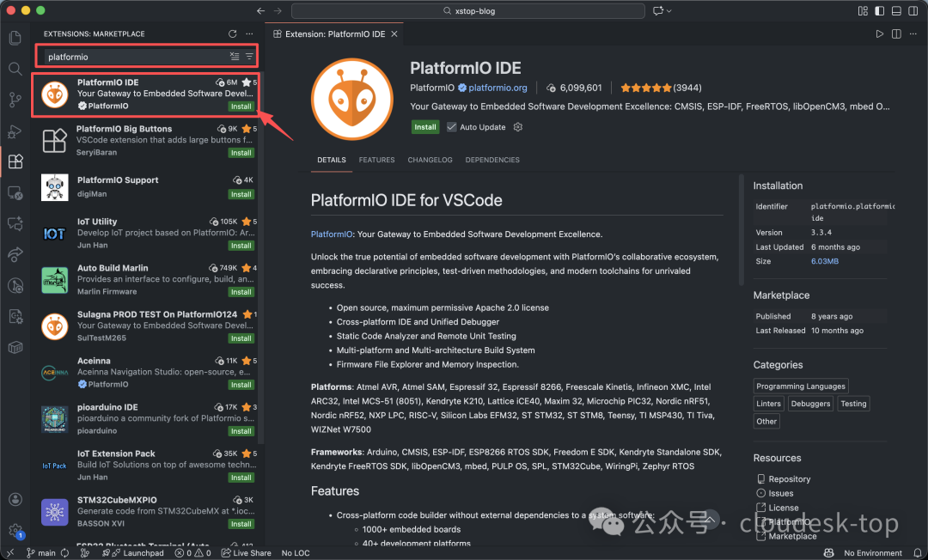Open the Accounts icon in activity bar

pyautogui.click(x=15, y=500)
